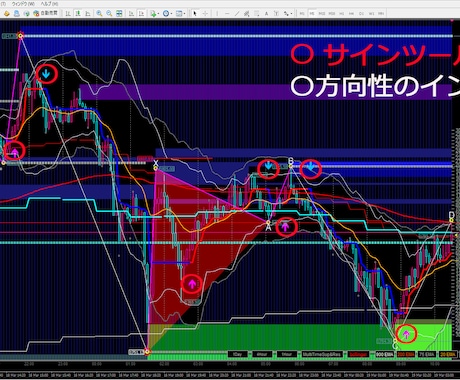Switch to M1 timeframe
Viewport: 460px width, 380px height.
(302, 14)
